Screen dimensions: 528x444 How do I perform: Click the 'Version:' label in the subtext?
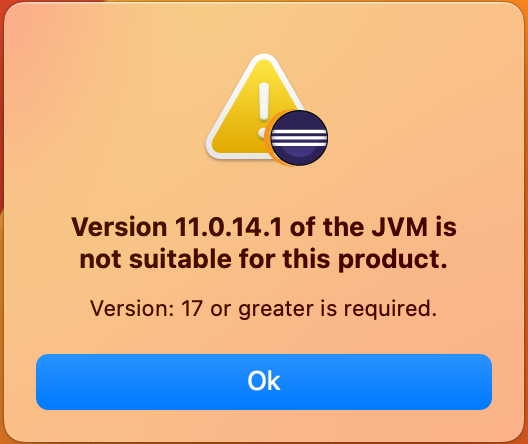(x=132, y=308)
